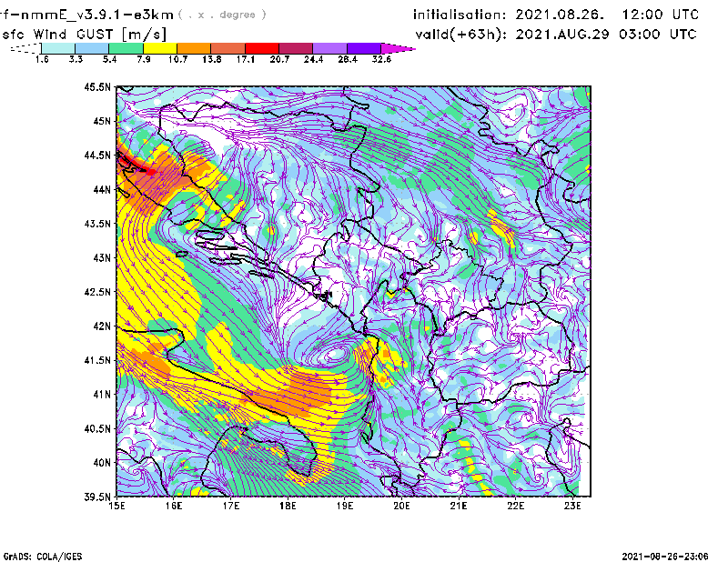
Task: Click the valid date 2021.AUG.29
Action: click(x=562, y=35)
